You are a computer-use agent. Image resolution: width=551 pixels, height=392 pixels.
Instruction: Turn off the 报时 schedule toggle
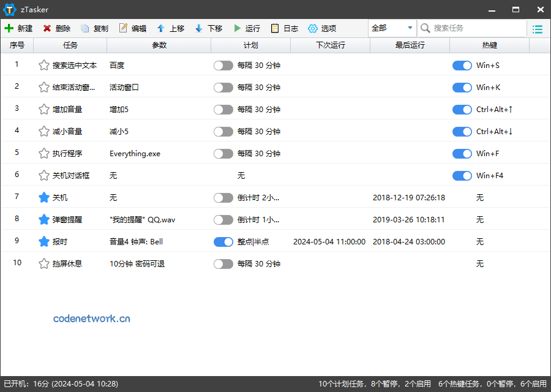[223, 241]
